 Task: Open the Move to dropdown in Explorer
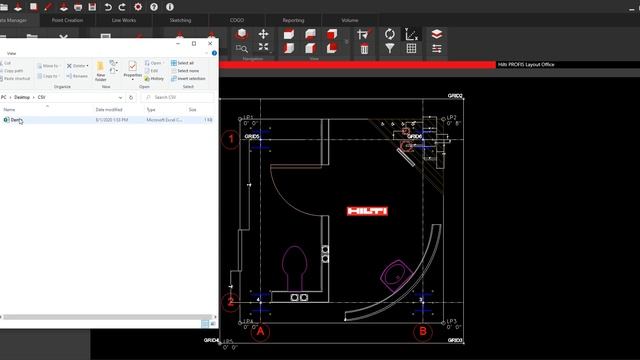pos(60,66)
